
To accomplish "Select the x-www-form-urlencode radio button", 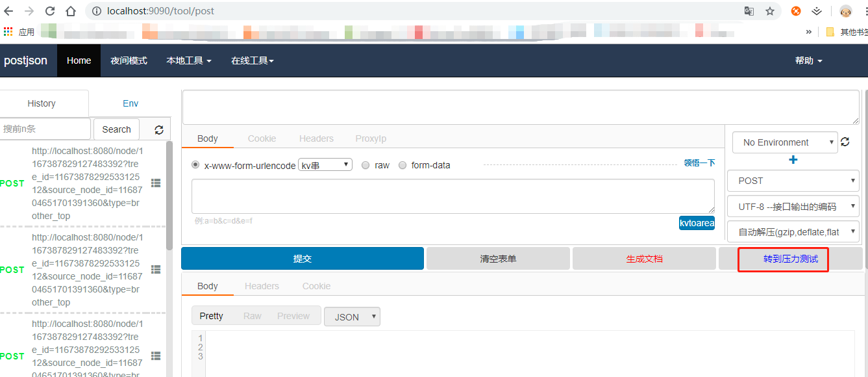I will (x=196, y=165).
